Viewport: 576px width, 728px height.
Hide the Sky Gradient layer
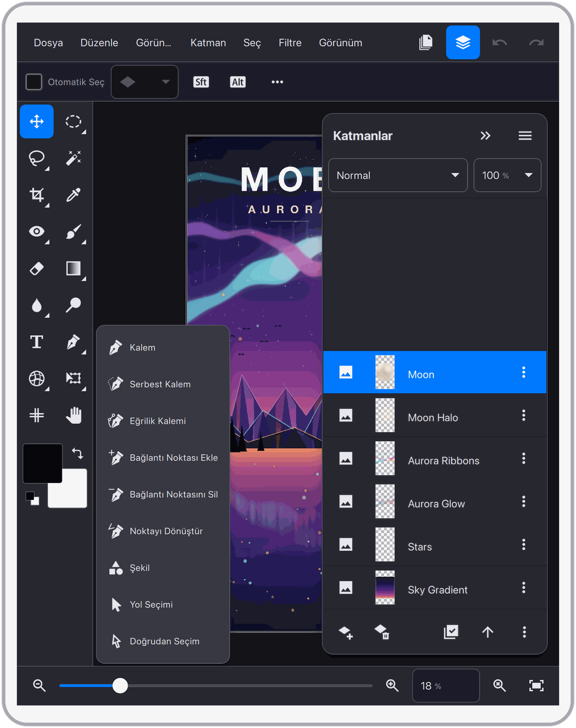[x=346, y=588]
